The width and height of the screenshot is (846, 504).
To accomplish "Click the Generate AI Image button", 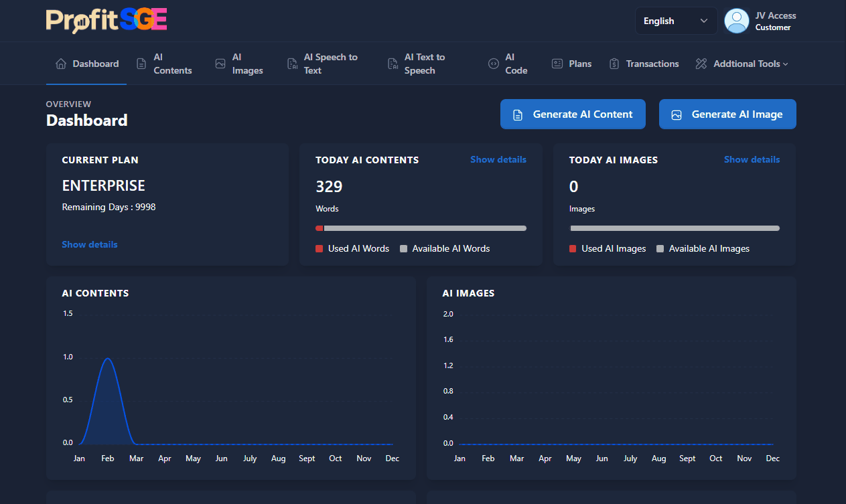I will pos(727,114).
